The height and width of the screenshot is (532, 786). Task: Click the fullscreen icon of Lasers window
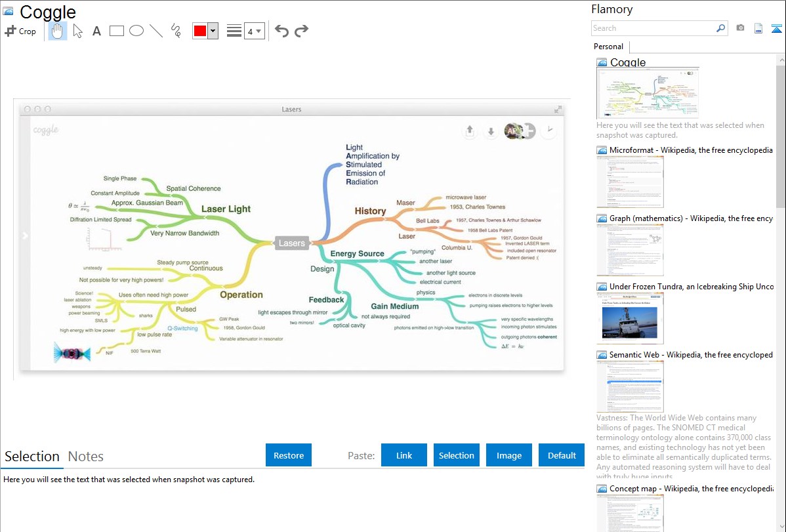tap(558, 110)
